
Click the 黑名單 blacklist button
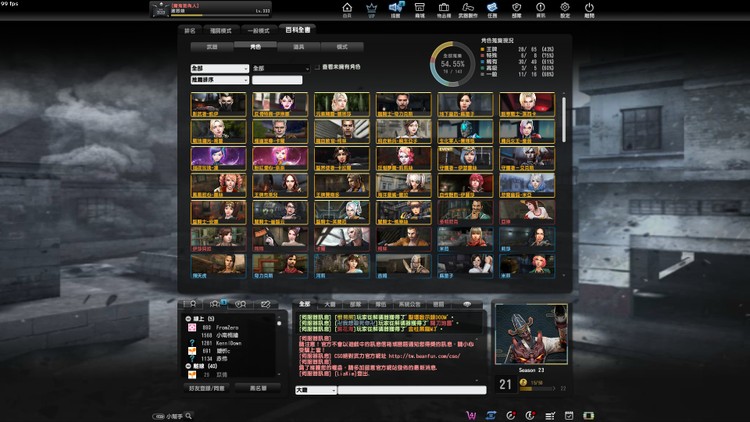click(258, 388)
